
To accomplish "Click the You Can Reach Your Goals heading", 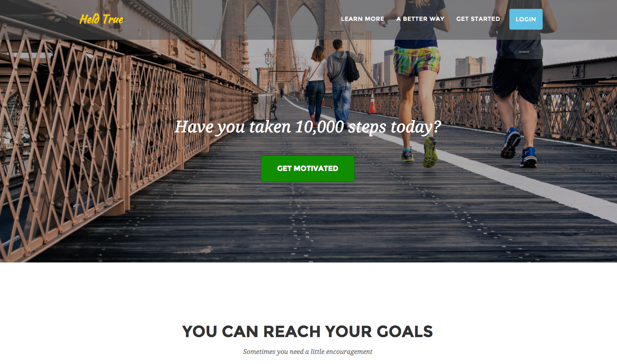I will 308,331.
